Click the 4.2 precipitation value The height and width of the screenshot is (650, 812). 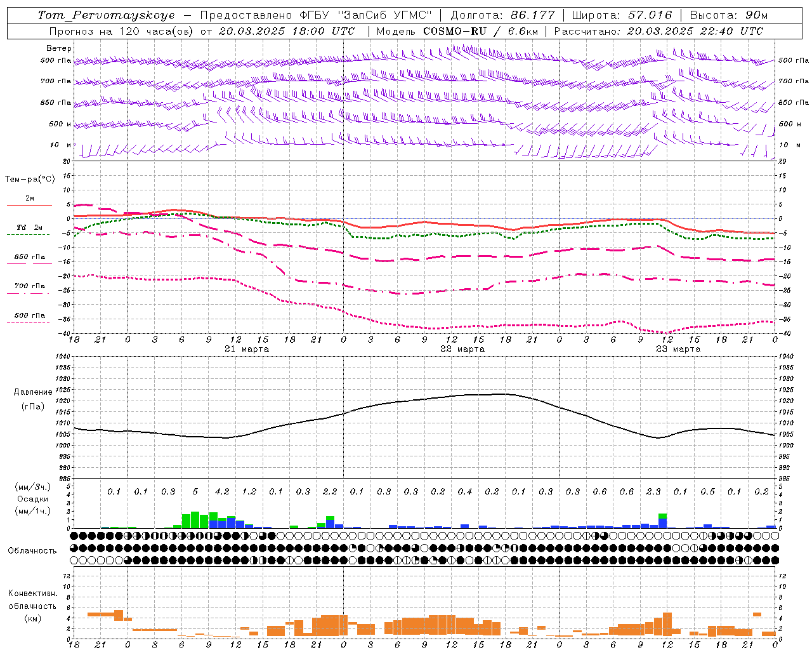[x=222, y=491]
